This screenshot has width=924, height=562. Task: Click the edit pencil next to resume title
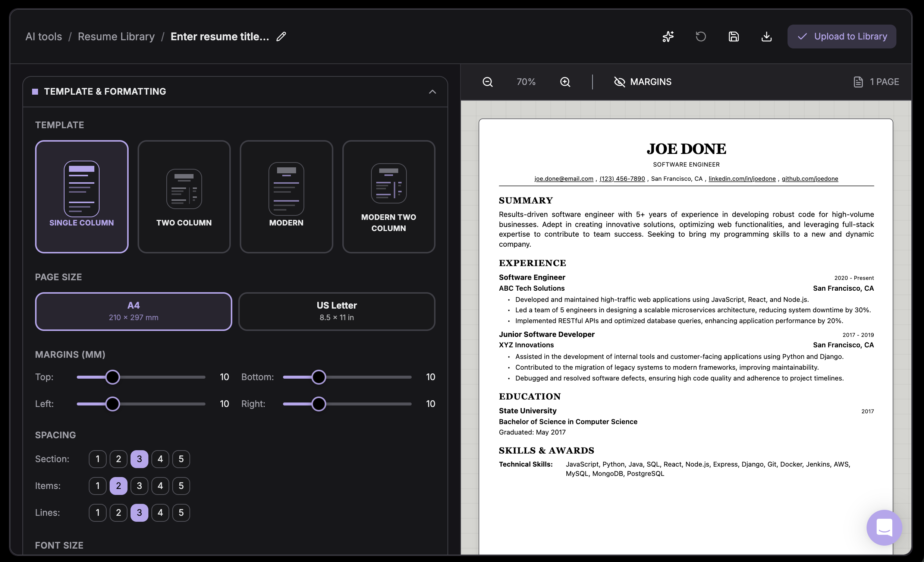pyautogui.click(x=281, y=37)
